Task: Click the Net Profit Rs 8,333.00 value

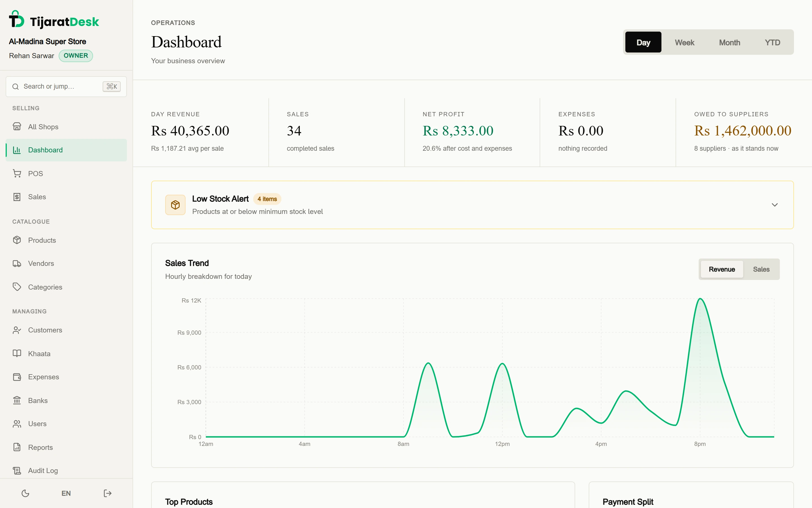Action: tap(458, 131)
